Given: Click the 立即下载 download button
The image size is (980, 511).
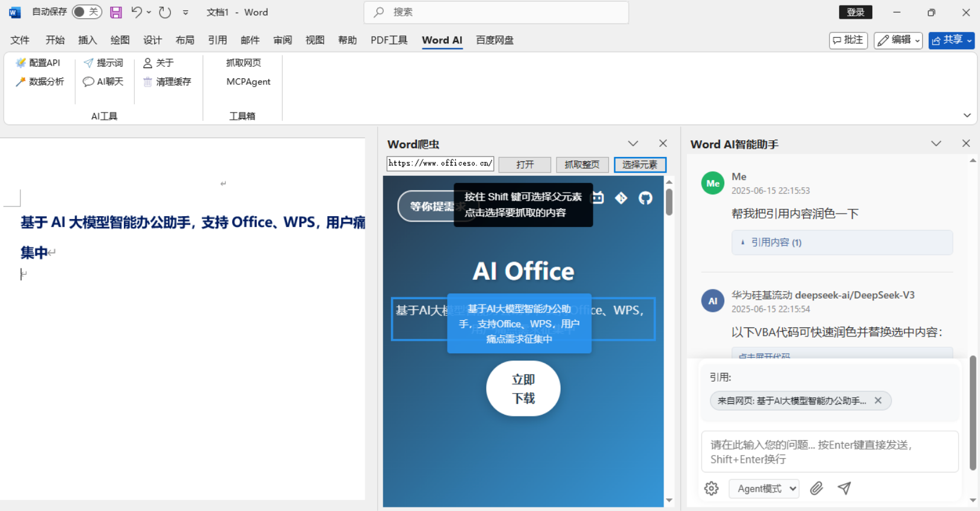Looking at the screenshot, I should [x=523, y=388].
